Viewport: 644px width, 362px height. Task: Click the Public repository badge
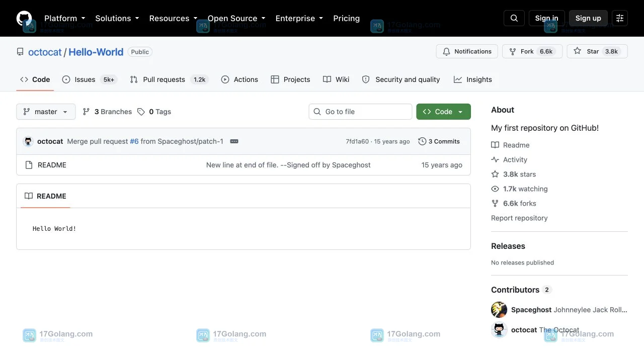coord(140,52)
